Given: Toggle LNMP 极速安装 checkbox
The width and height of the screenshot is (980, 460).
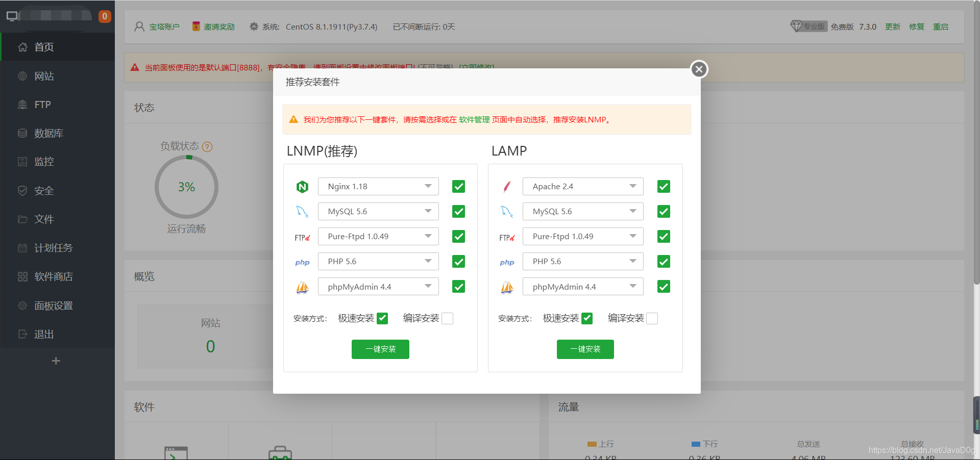Looking at the screenshot, I should point(382,319).
